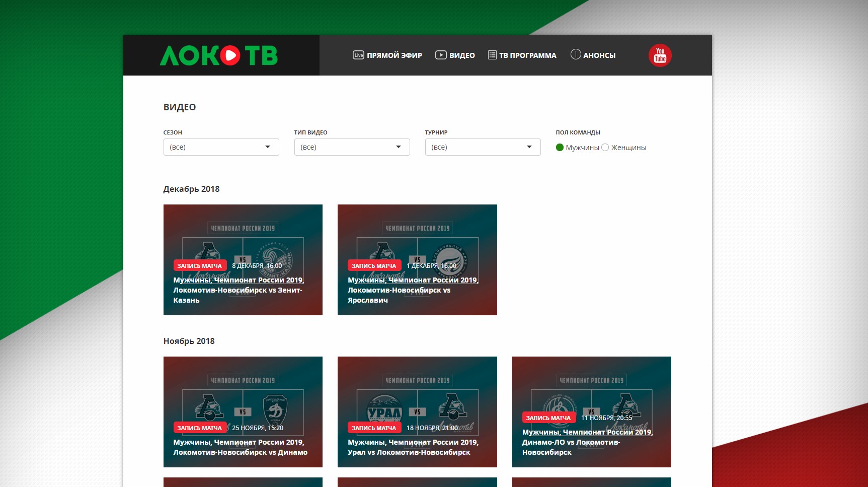
Task: Click Запись матча badge on 25 ноября card
Action: click(200, 428)
